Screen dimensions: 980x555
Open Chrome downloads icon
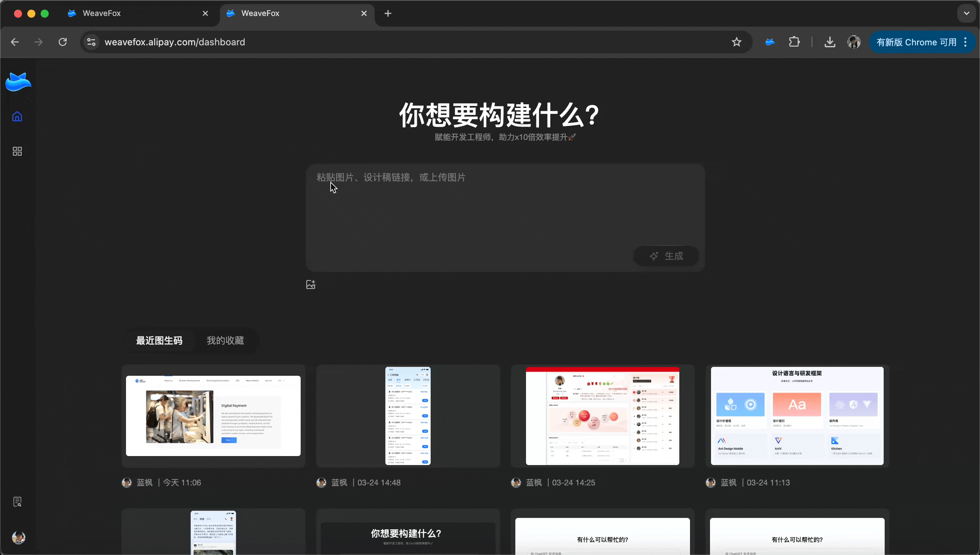tap(830, 42)
